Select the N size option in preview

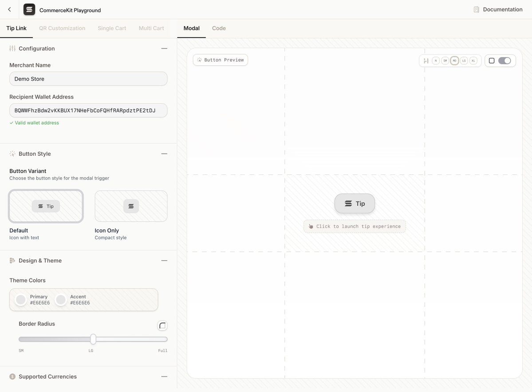[x=436, y=60]
